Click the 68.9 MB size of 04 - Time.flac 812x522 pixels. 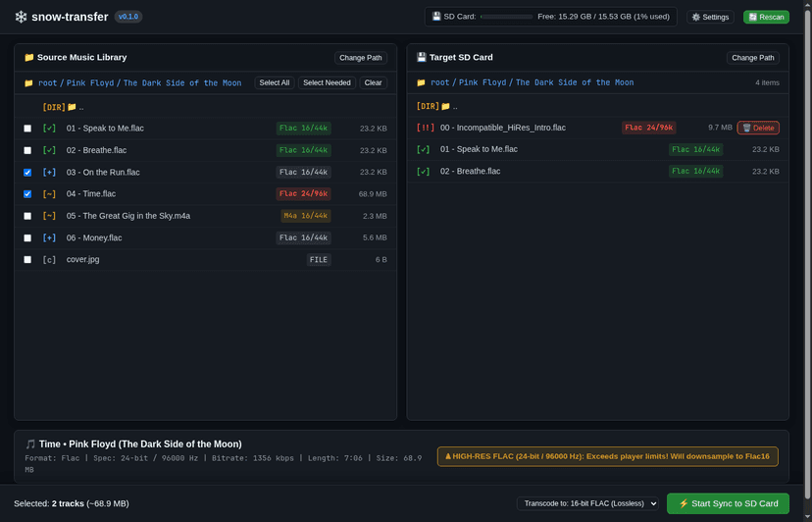point(373,194)
